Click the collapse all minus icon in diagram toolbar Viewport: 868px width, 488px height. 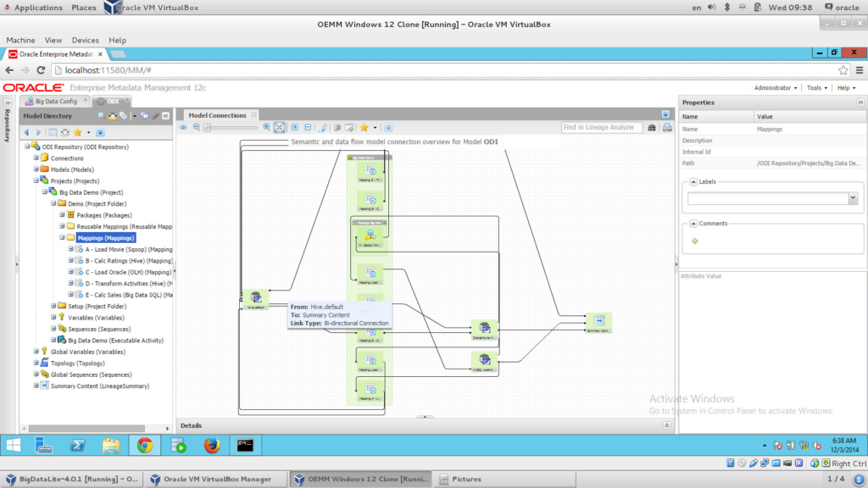pyautogui.click(x=308, y=128)
